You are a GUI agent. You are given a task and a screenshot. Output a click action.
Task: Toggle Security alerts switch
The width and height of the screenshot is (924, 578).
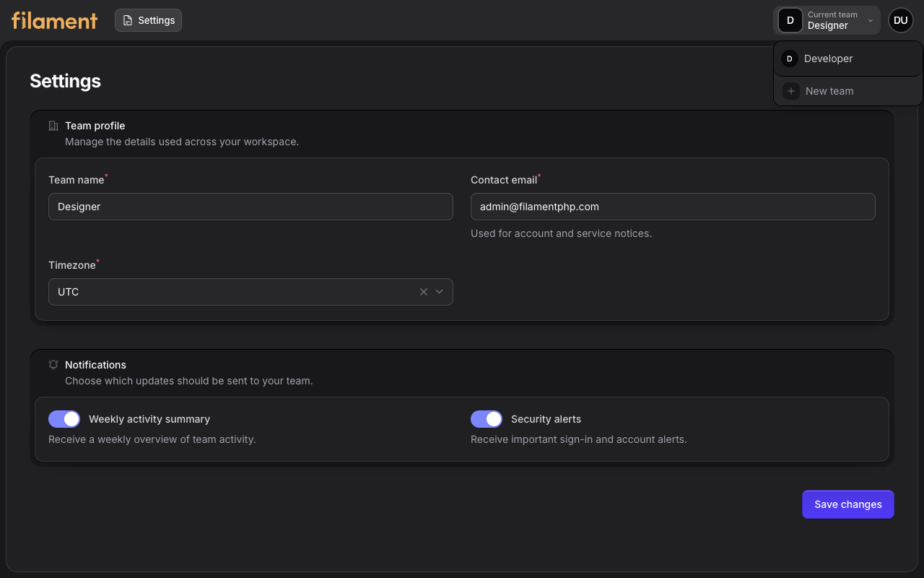487,419
